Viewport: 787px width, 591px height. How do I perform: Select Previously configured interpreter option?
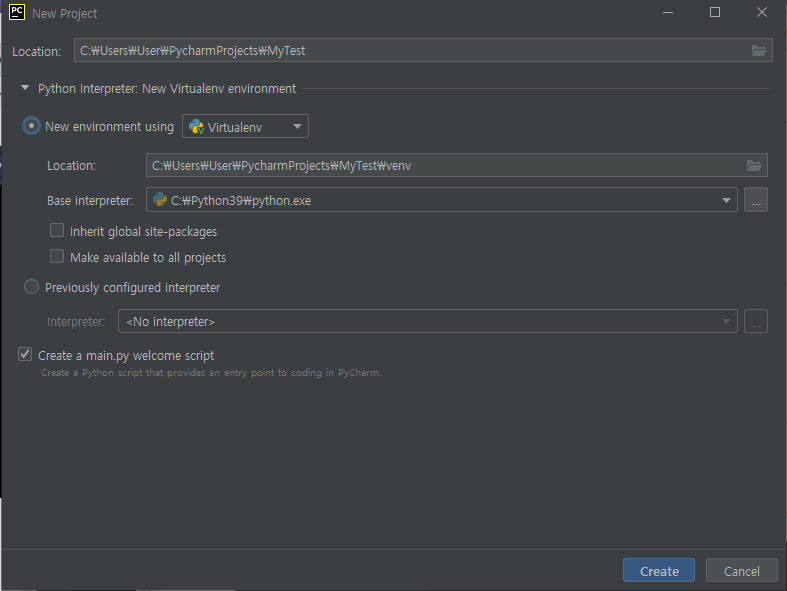pyautogui.click(x=31, y=287)
